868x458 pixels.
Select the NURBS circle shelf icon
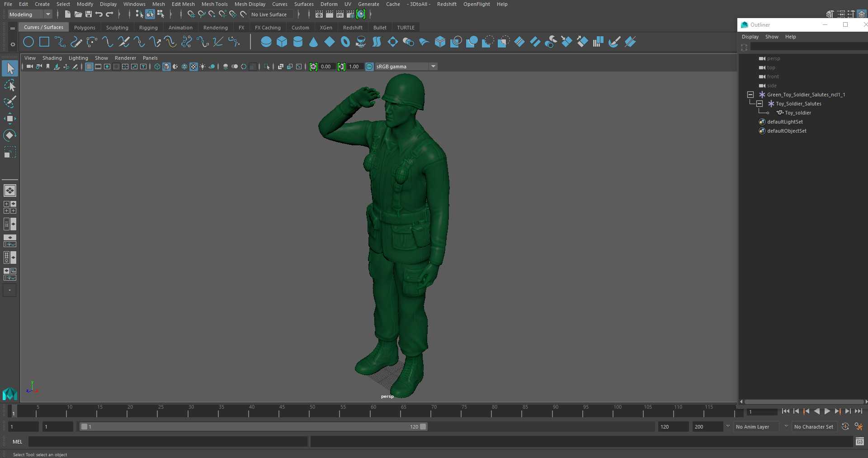[28, 42]
